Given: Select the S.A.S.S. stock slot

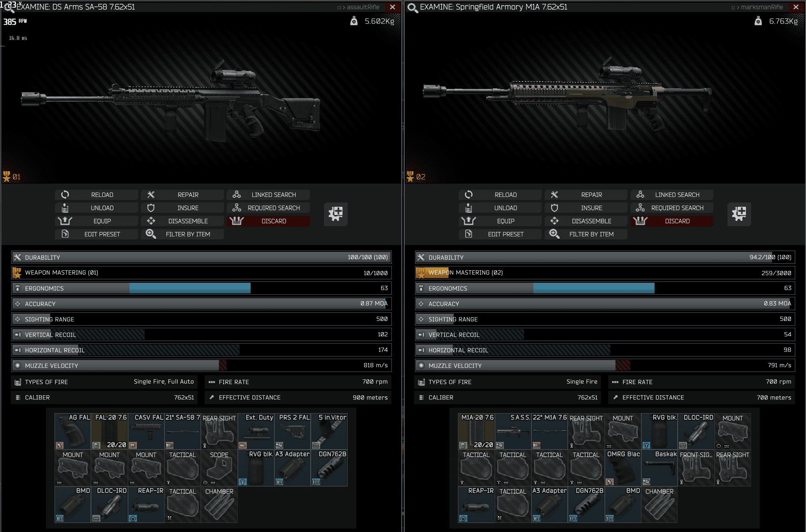Looking at the screenshot, I should pos(513,431).
